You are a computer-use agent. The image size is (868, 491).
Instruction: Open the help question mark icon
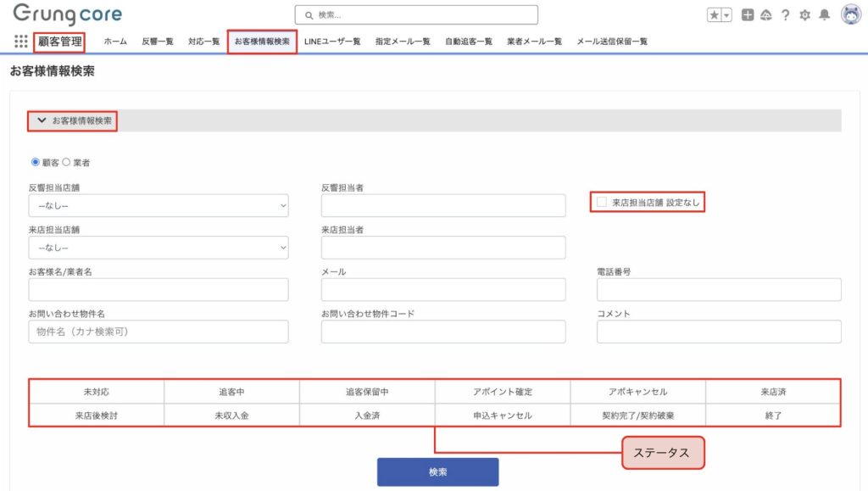(x=786, y=15)
